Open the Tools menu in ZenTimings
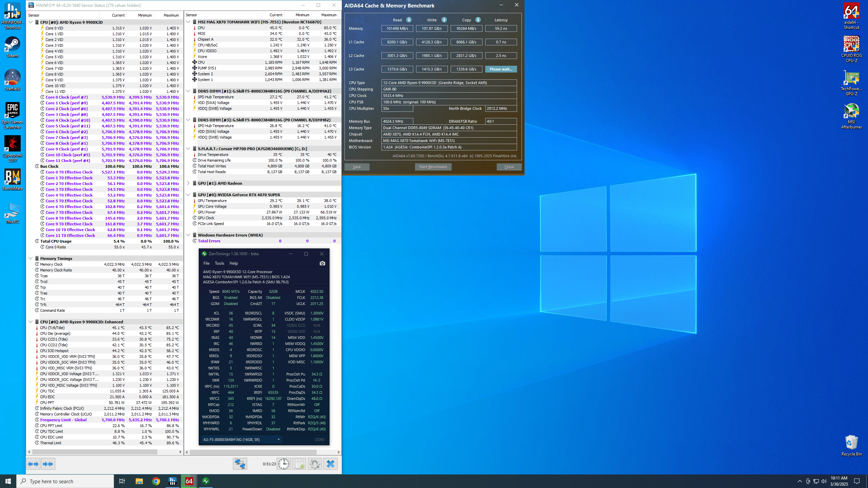The height and width of the screenshot is (488, 868). (x=219, y=263)
